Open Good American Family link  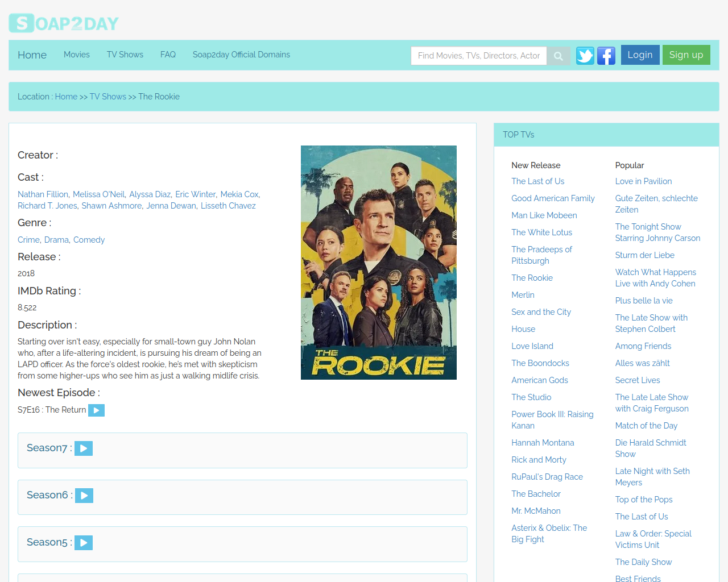tap(553, 198)
